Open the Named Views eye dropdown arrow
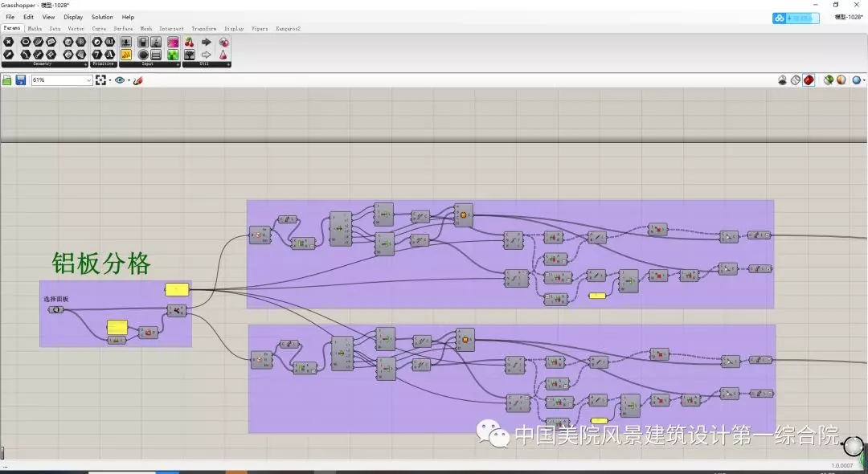This screenshot has height=474, width=868. [x=129, y=80]
